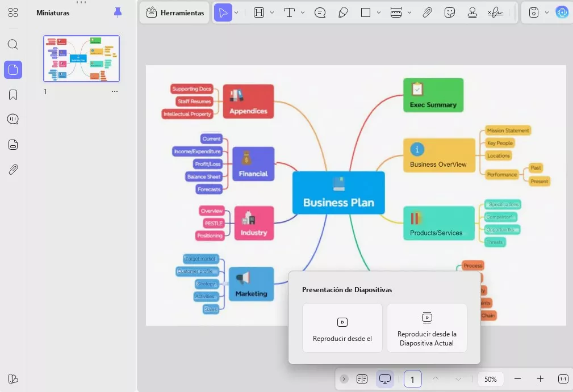Click Reproducir desde la Diapositiva Actual
Image resolution: width=573 pixels, height=392 pixels.
(427, 328)
